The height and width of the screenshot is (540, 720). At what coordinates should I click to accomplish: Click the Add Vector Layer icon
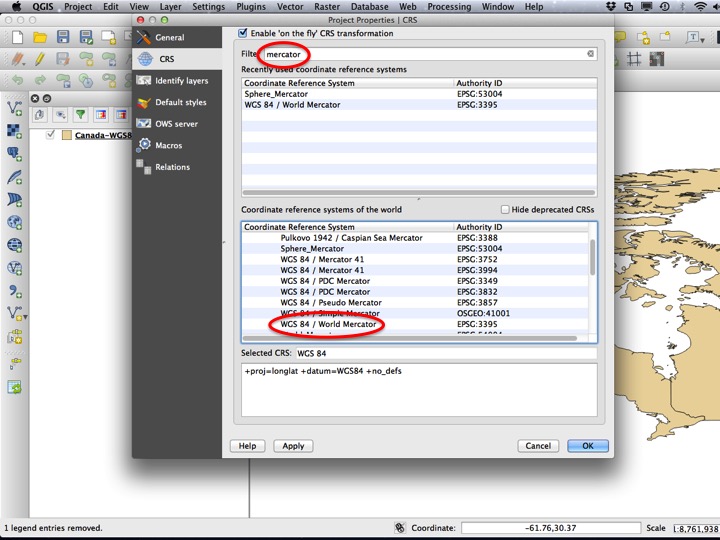(14, 109)
